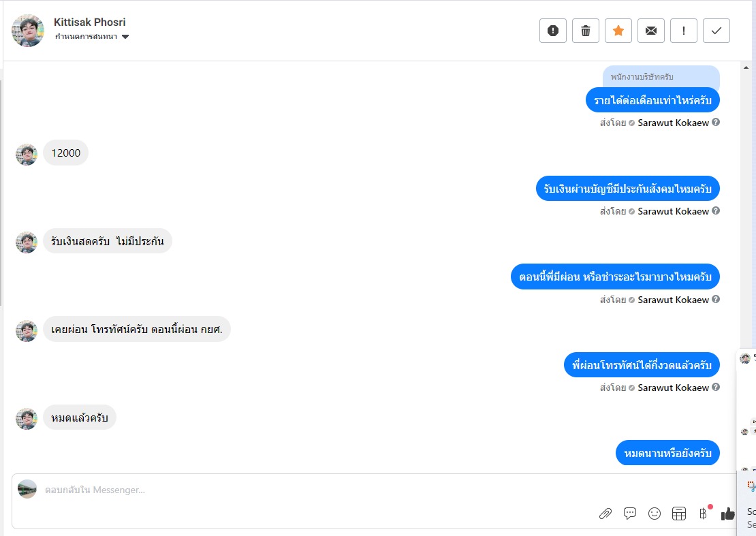Mark conversation as unread envelope icon
The width and height of the screenshot is (756, 536).
click(651, 31)
